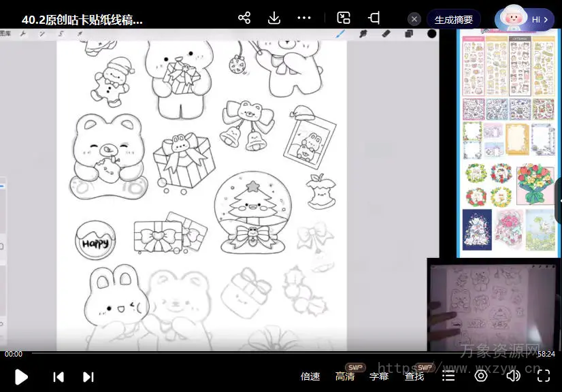Click the 查找 search option

pos(414,376)
